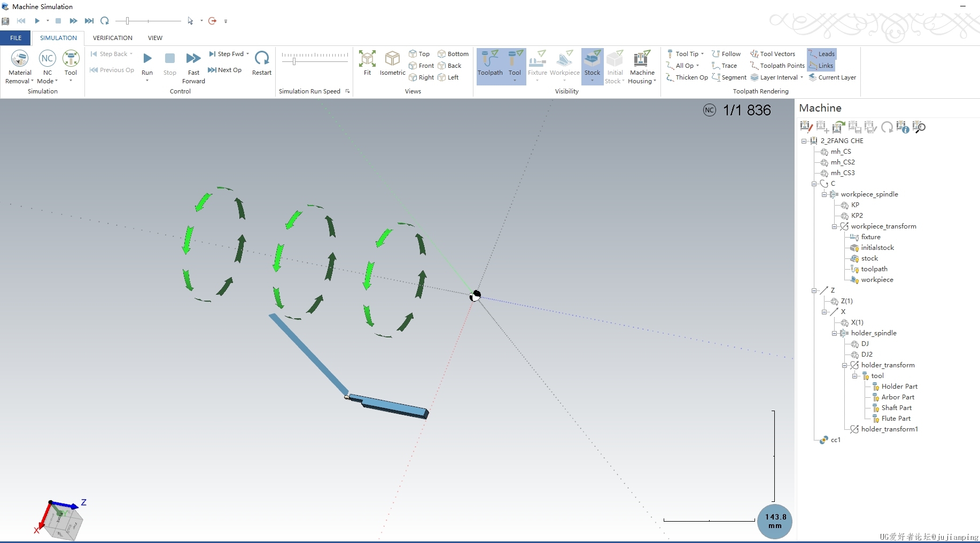Collapse the workpiece_transform node
The image size is (980, 543).
tap(834, 226)
